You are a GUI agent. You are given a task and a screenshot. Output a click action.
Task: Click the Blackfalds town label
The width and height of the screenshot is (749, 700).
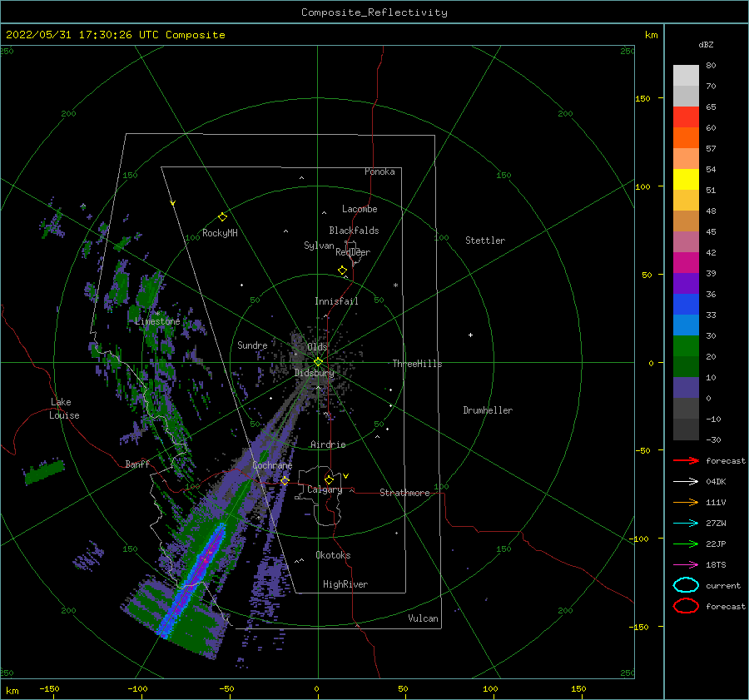354,231
